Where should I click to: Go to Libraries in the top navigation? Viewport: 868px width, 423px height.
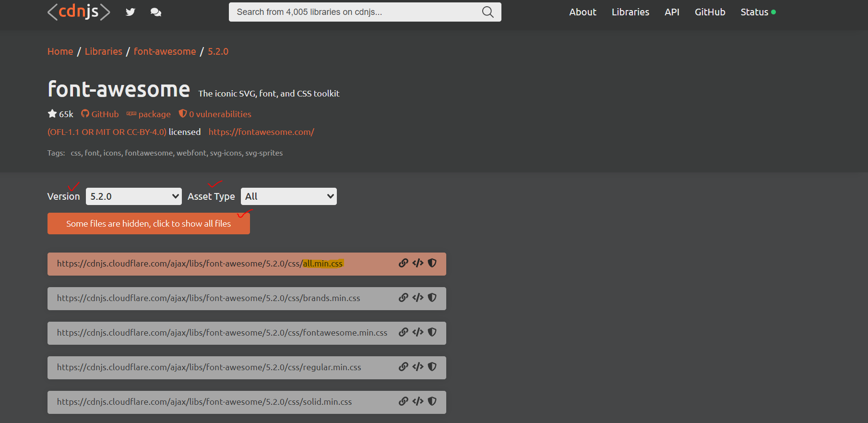tap(630, 12)
